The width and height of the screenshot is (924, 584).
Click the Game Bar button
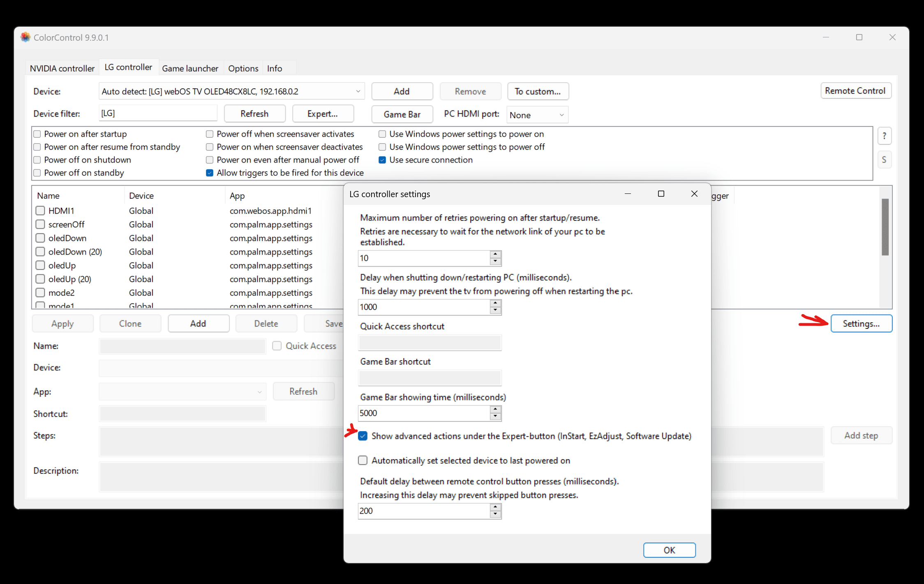(x=402, y=114)
